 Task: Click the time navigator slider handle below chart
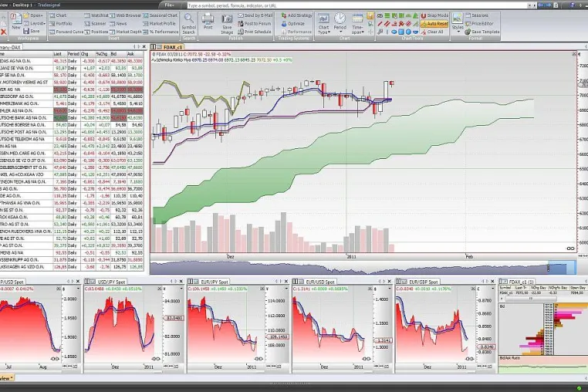pos(548,268)
